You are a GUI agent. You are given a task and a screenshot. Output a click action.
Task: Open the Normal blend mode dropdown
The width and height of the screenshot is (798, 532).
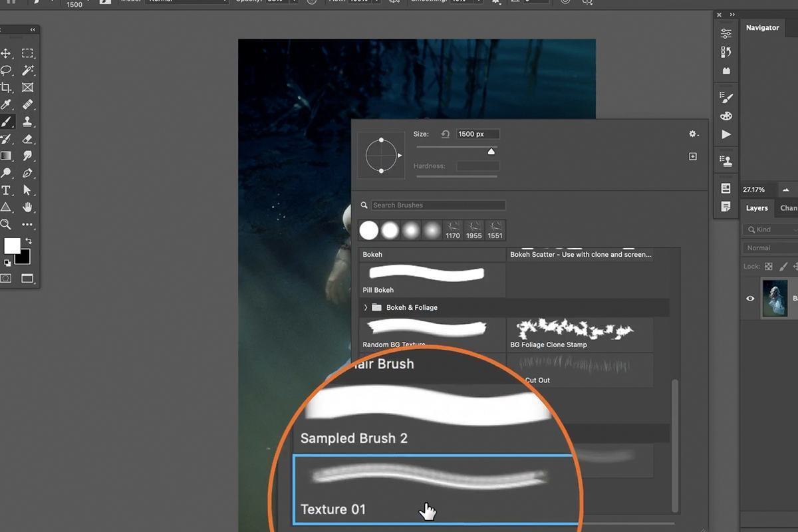[770, 248]
